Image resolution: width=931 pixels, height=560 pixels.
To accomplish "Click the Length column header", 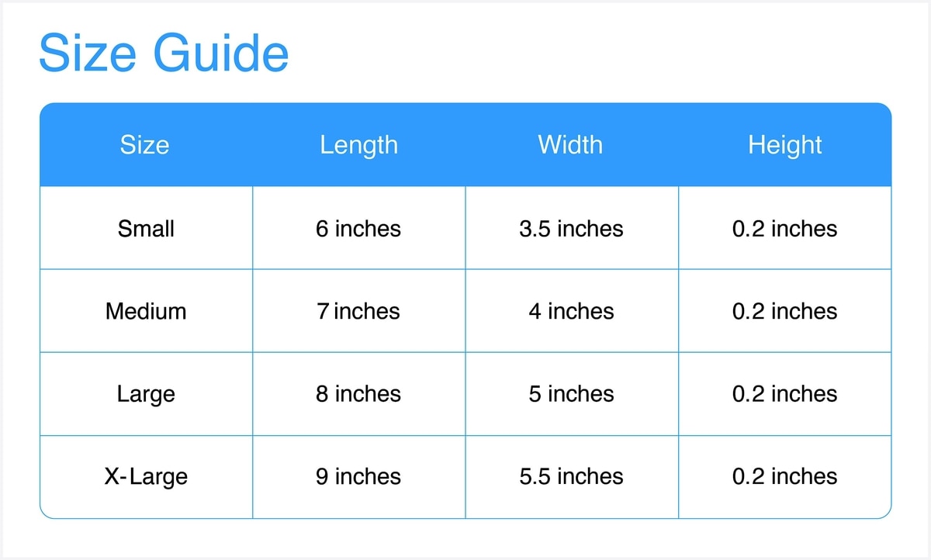I will (x=358, y=145).
